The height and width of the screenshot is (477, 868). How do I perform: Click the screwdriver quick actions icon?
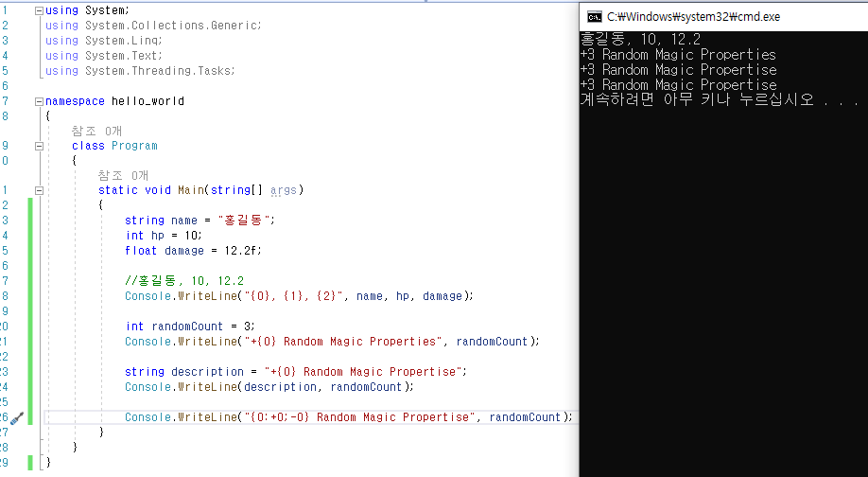[17, 418]
